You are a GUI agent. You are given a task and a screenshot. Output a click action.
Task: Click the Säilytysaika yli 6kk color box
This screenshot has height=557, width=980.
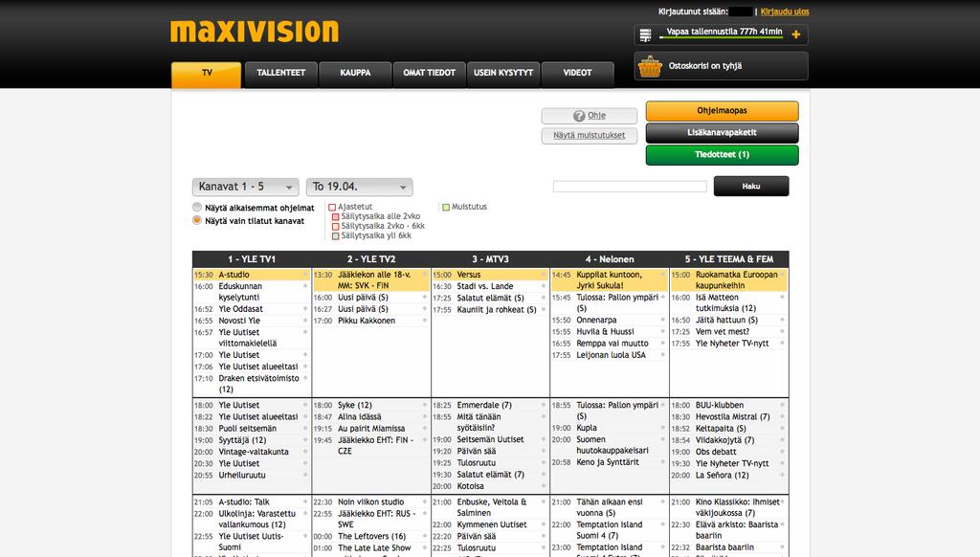[x=335, y=236]
